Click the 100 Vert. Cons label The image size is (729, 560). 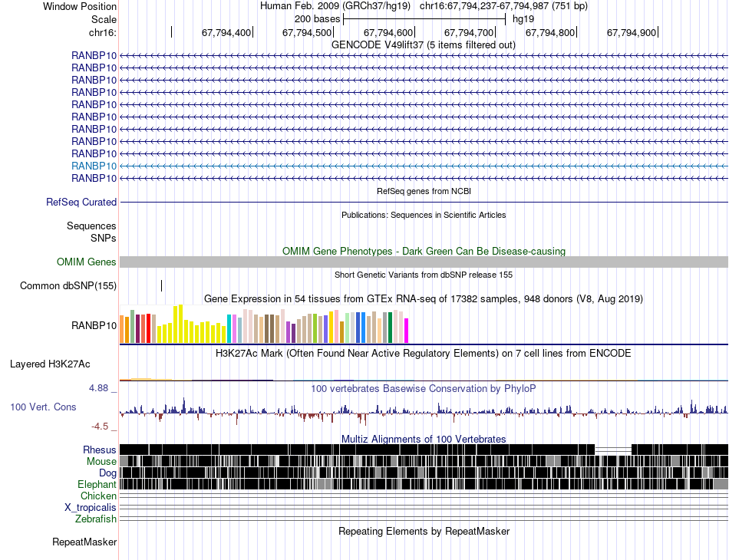pos(43,407)
